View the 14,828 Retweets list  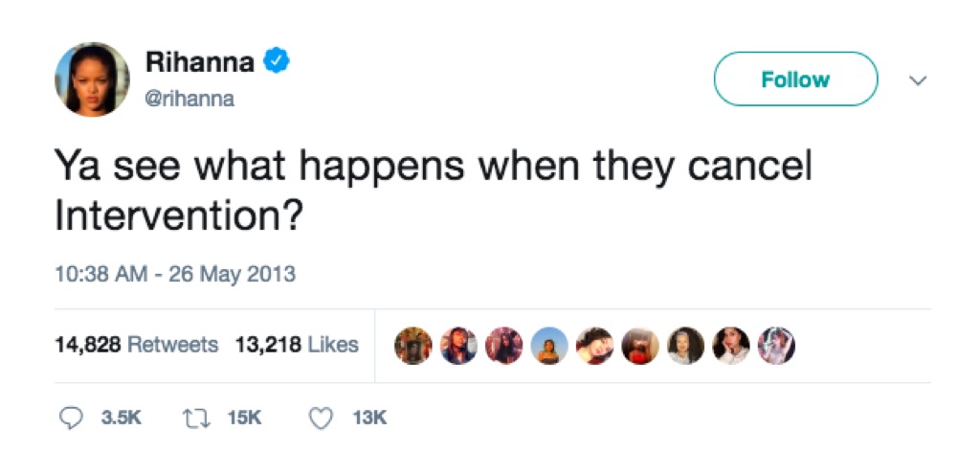point(136,345)
